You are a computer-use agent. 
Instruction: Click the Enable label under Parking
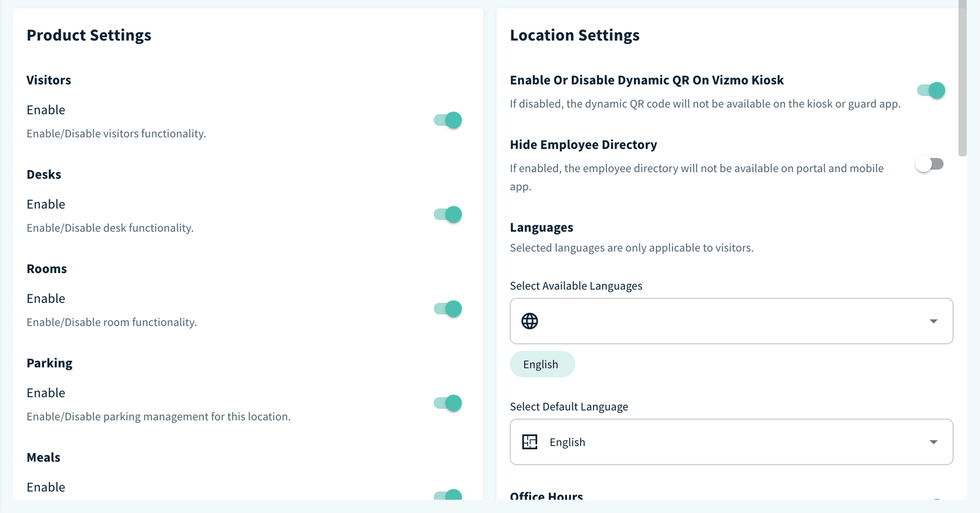tap(46, 392)
